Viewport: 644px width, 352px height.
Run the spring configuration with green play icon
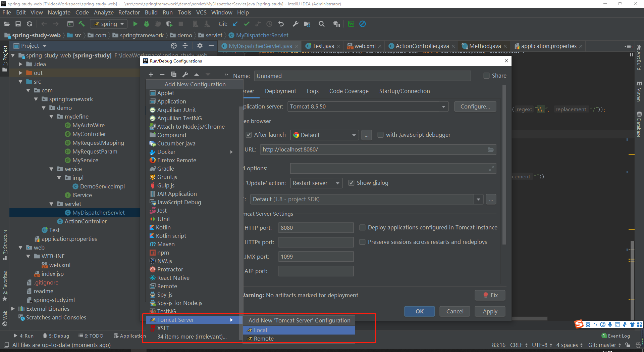(x=135, y=24)
